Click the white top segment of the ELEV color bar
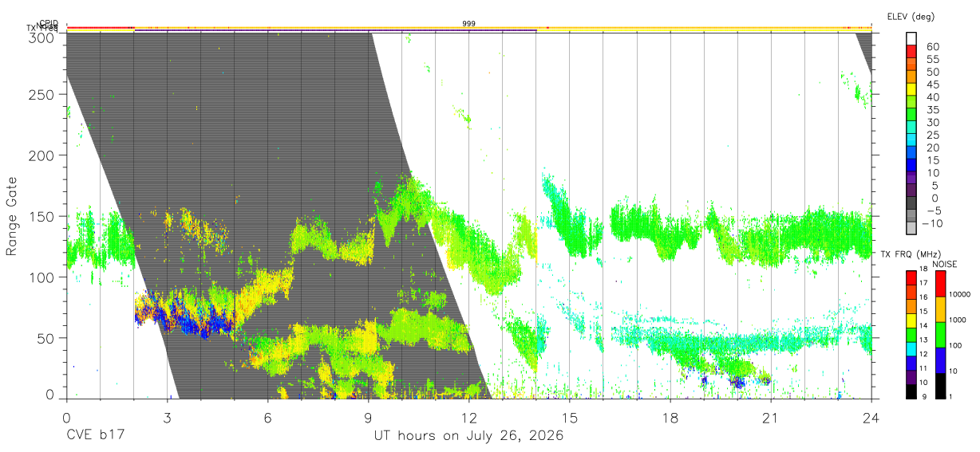 click(911, 39)
